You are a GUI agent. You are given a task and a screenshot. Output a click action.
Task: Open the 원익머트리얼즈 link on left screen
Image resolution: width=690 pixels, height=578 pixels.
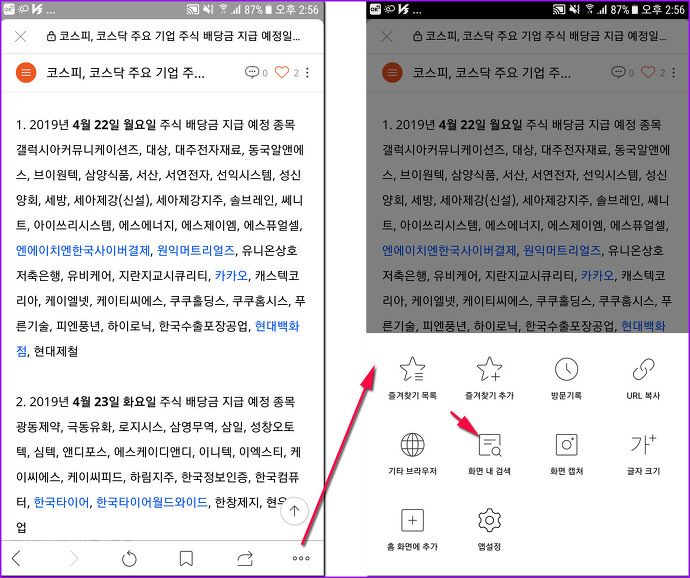pyautogui.click(x=196, y=251)
